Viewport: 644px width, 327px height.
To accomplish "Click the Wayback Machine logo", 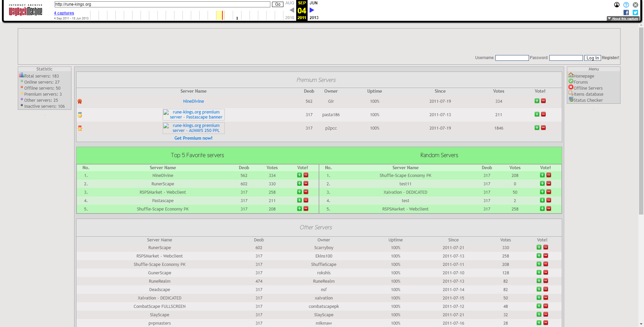I will point(25,10).
